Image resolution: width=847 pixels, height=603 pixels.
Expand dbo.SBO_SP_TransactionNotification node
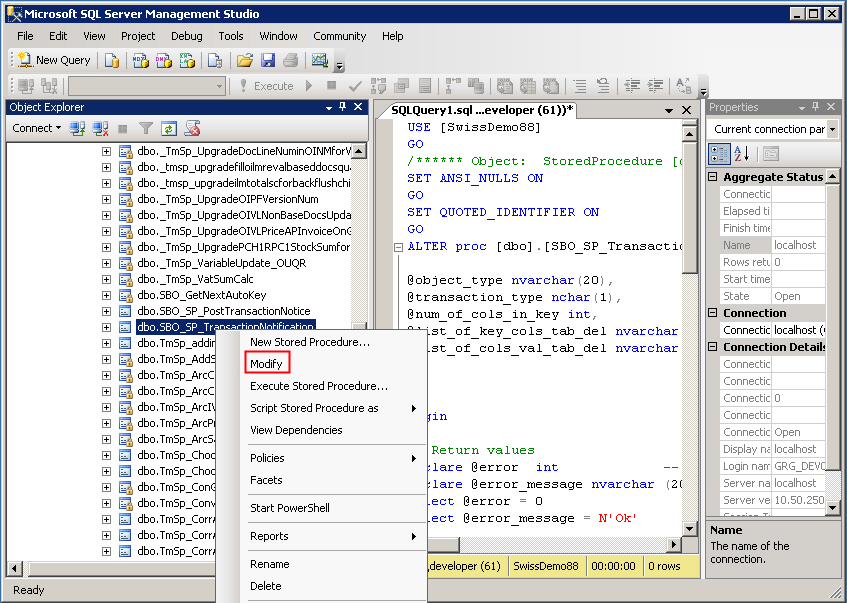106,327
